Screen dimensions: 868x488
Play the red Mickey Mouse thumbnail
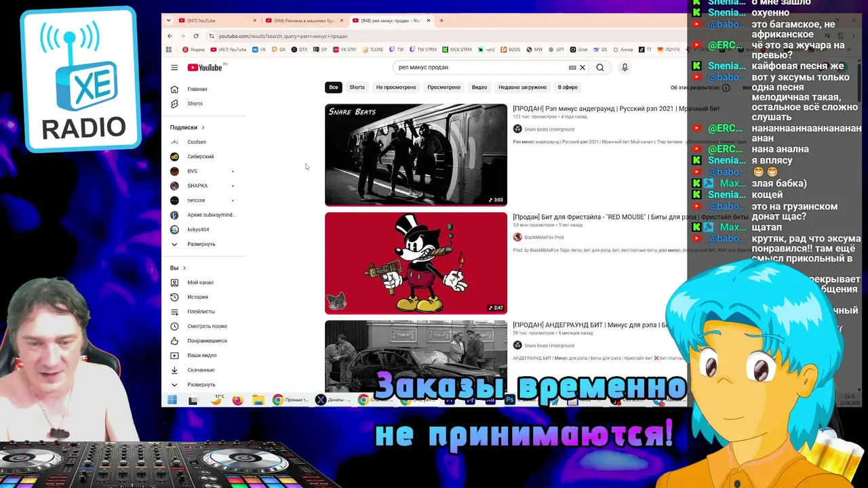[x=416, y=263]
